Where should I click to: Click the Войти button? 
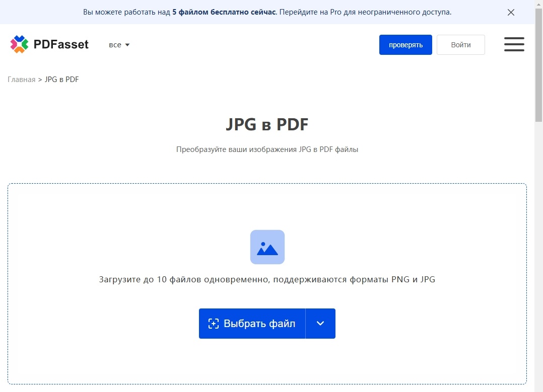[460, 44]
